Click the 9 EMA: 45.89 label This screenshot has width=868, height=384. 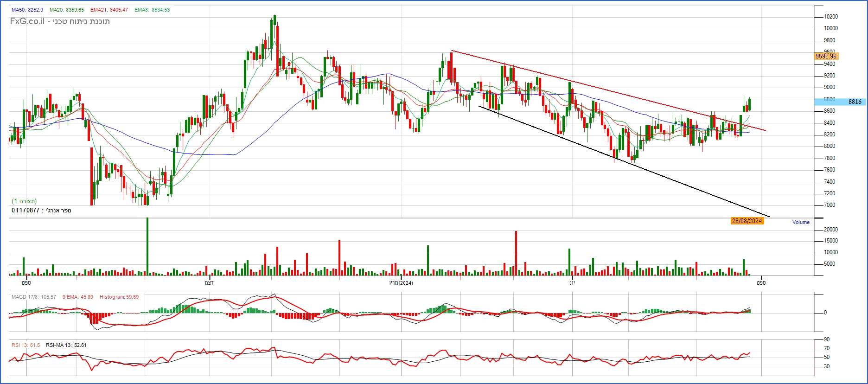pyautogui.click(x=77, y=297)
